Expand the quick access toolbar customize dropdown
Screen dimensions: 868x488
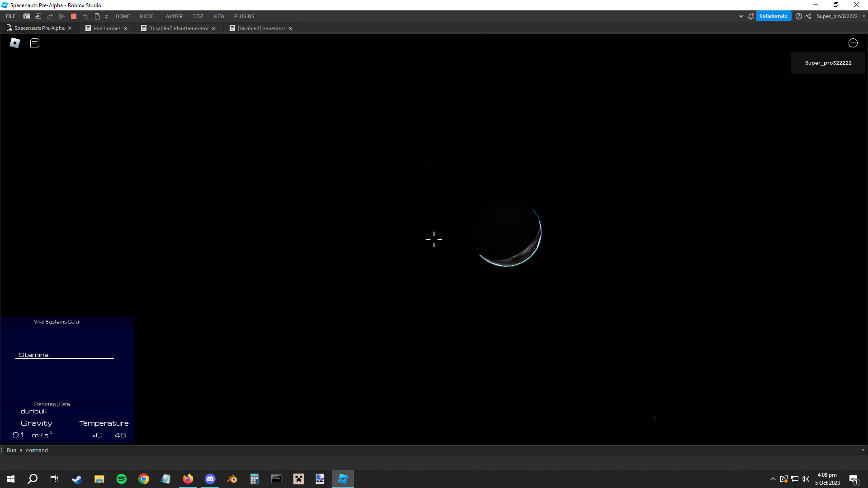click(x=107, y=16)
